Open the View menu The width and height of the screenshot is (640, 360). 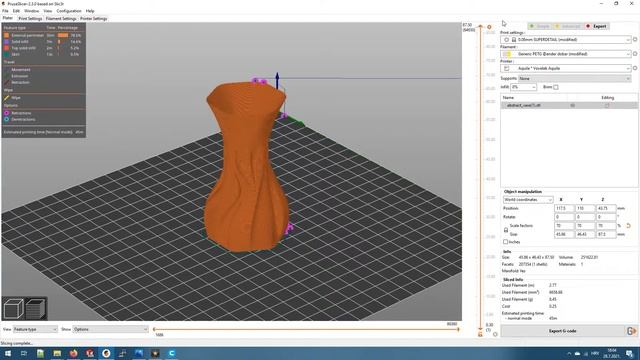48,11
